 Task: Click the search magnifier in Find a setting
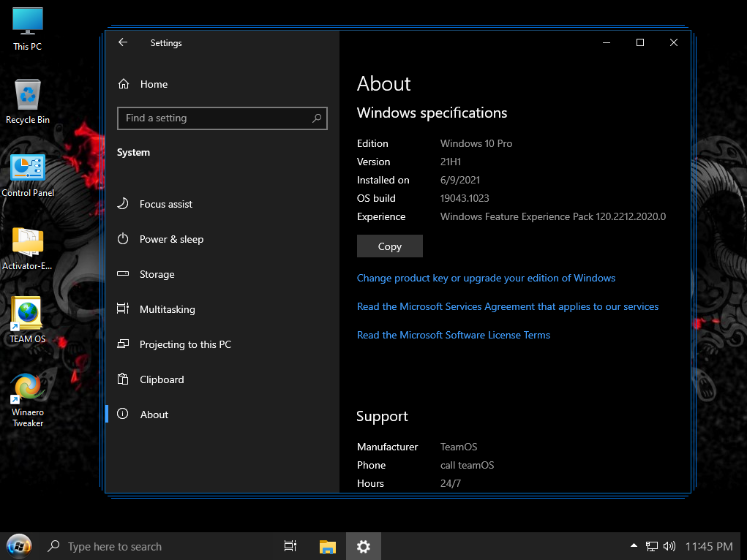(316, 118)
